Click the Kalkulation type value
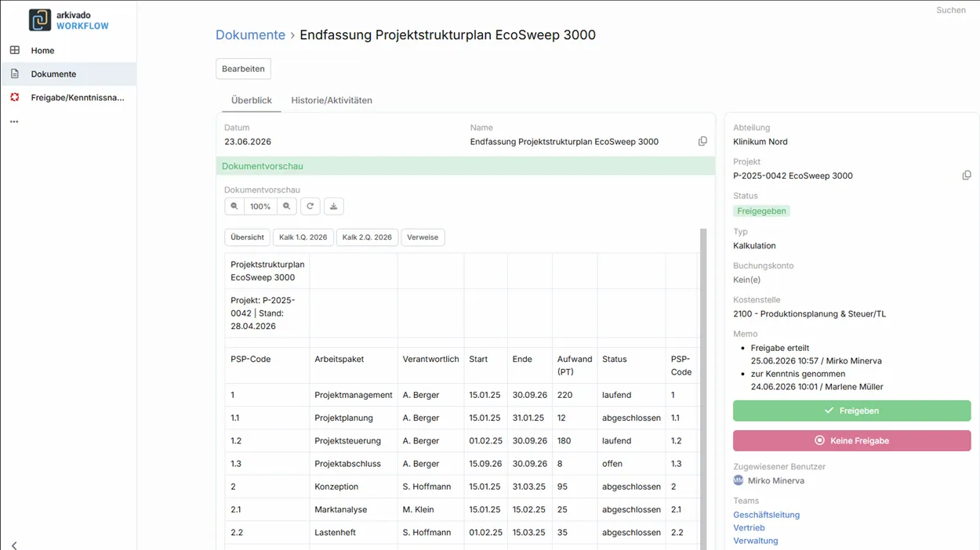This screenshot has height=550, width=980. click(754, 245)
